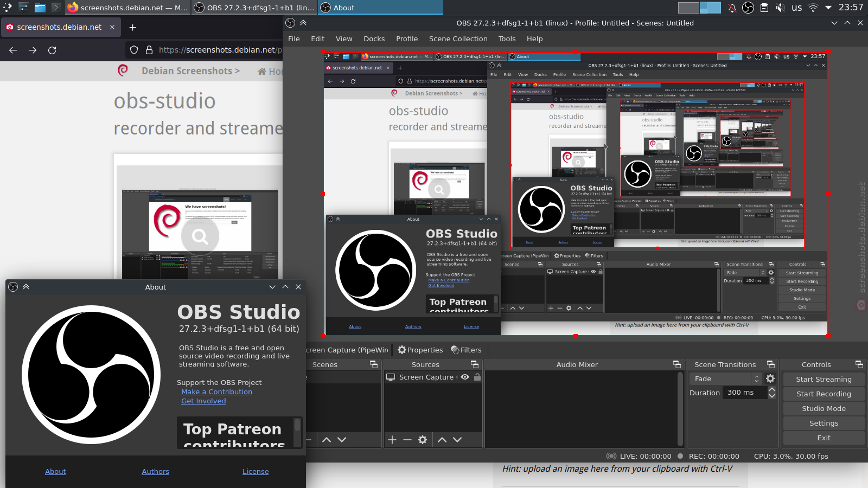
Task: Click the Start Streaming button
Action: [824, 380]
